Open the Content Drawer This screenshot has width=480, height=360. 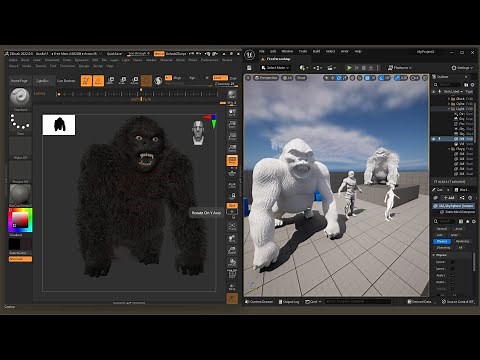click(x=259, y=301)
